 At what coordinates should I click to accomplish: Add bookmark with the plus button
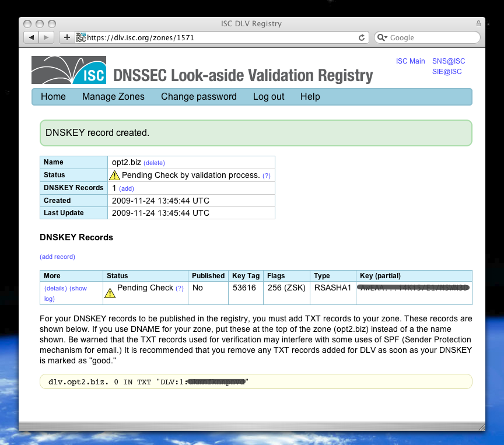(67, 37)
